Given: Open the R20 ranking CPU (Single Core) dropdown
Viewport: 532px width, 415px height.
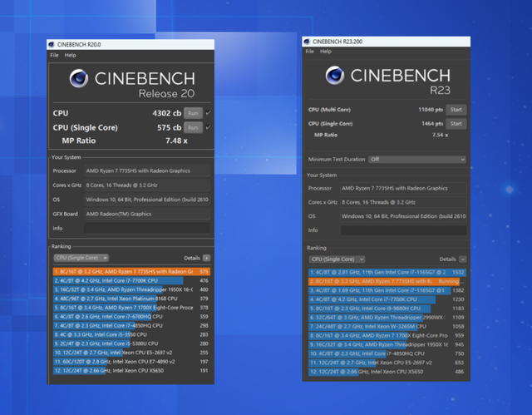Looking at the screenshot, I should [x=80, y=258].
